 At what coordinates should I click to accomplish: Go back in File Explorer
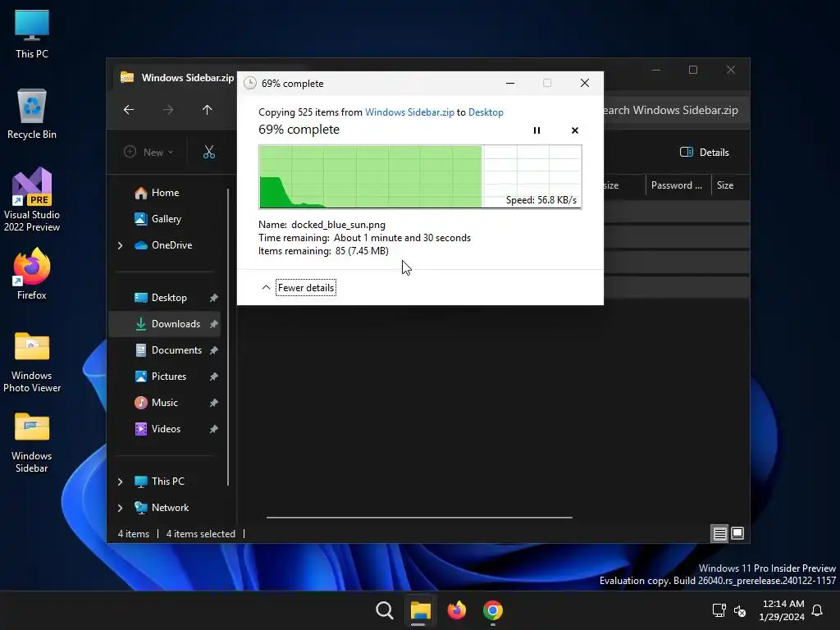tap(129, 110)
